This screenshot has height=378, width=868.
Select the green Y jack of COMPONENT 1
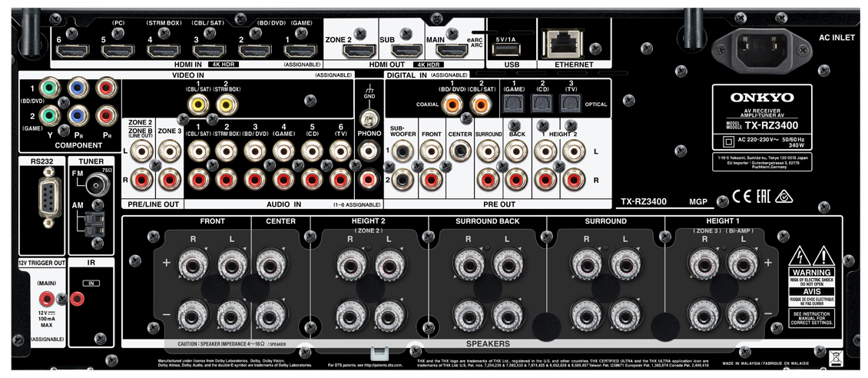(x=51, y=88)
